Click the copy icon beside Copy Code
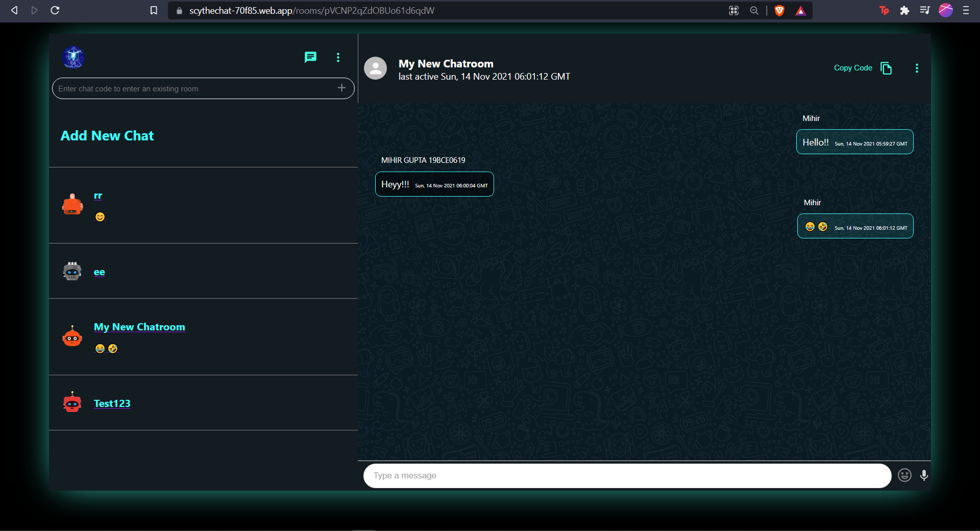 click(887, 68)
